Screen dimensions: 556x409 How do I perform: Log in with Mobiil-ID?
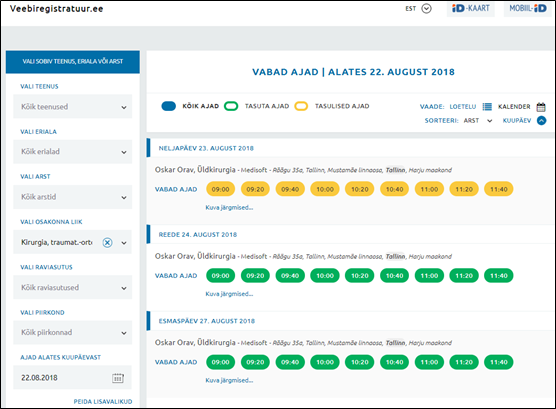[528, 9]
